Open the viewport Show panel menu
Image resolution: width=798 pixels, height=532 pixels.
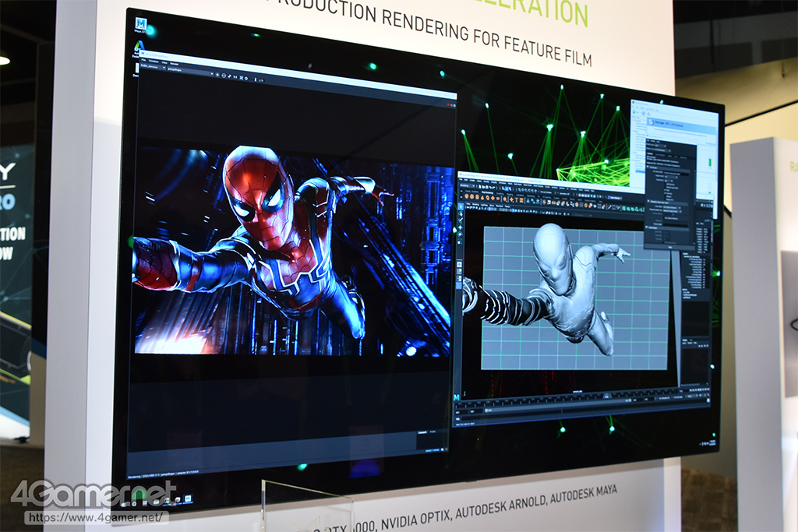[492, 206]
